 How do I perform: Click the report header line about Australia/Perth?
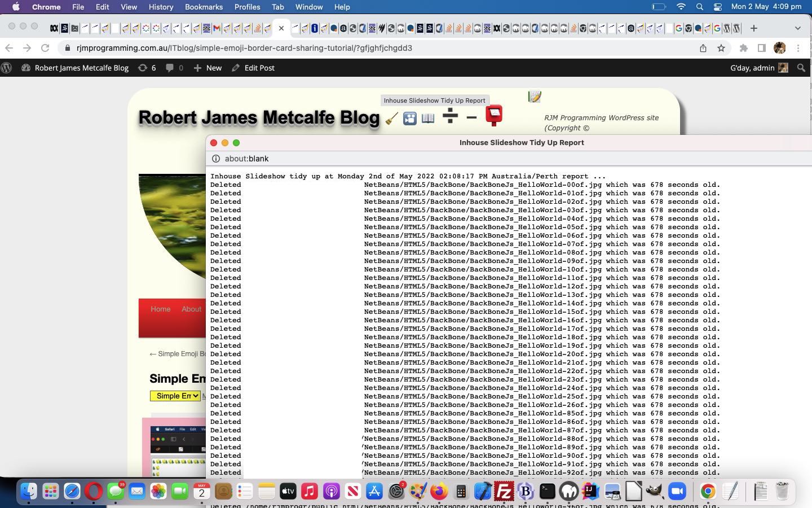(x=408, y=176)
